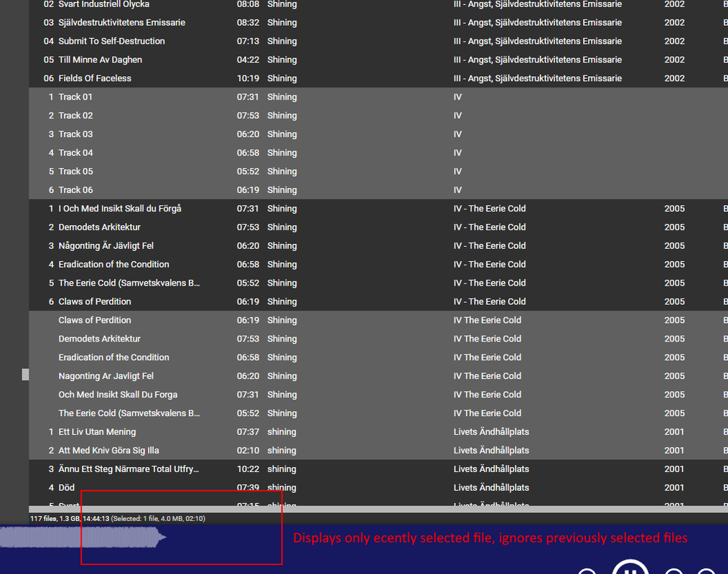Select track Svart Industriell Olycka

click(x=378, y=4)
